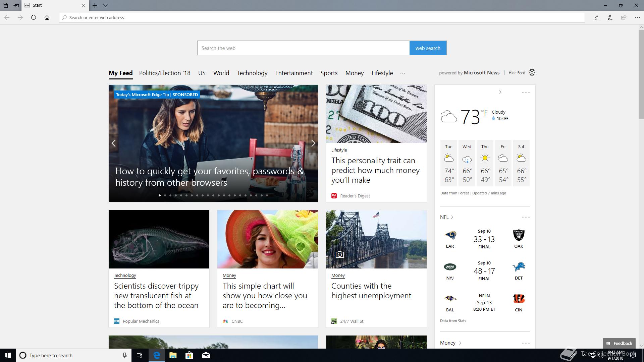Click the Technology category label
644x362 pixels.
pyautogui.click(x=125, y=276)
